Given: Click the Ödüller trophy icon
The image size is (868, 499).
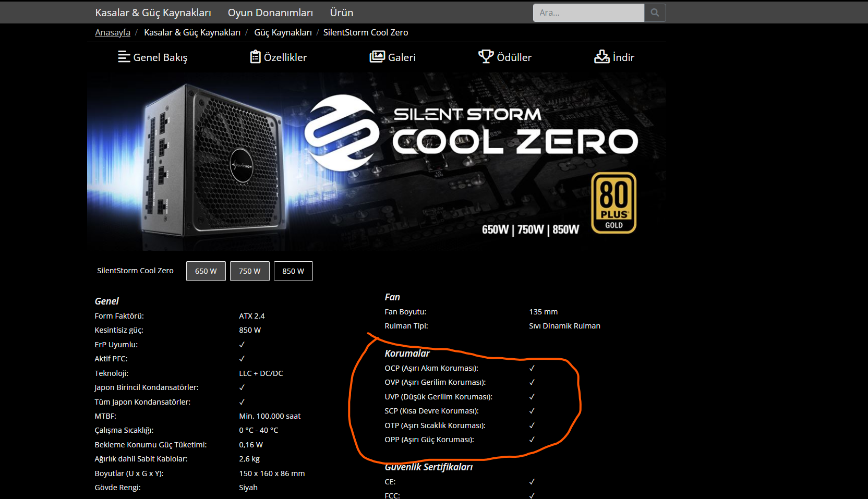Looking at the screenshot, I should (x=486, y=56).
